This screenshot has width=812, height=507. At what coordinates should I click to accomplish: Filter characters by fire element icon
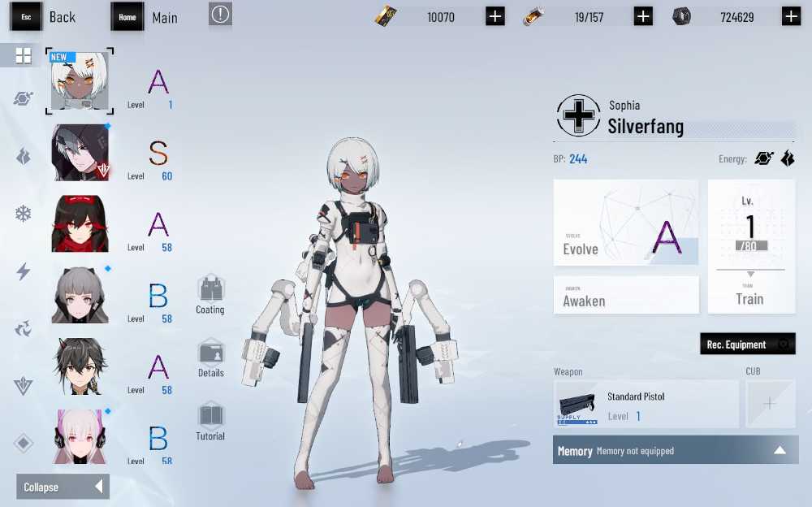pos(24,156)
